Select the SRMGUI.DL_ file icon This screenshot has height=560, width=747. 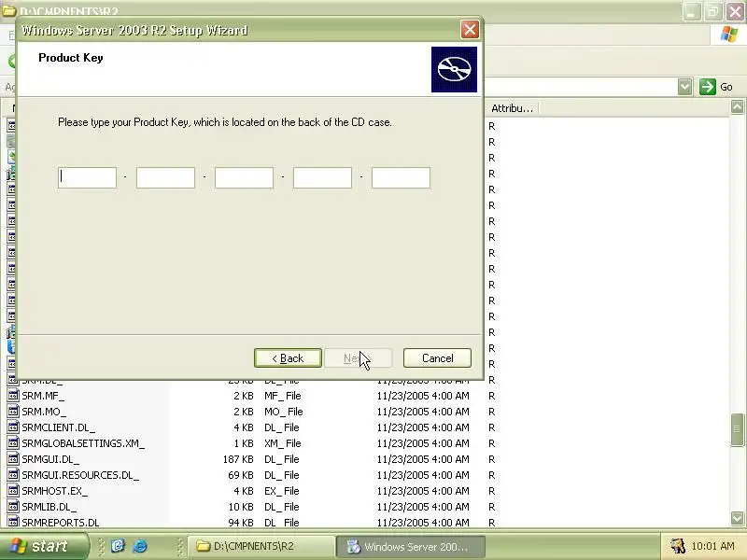click(x=13, y=459)
